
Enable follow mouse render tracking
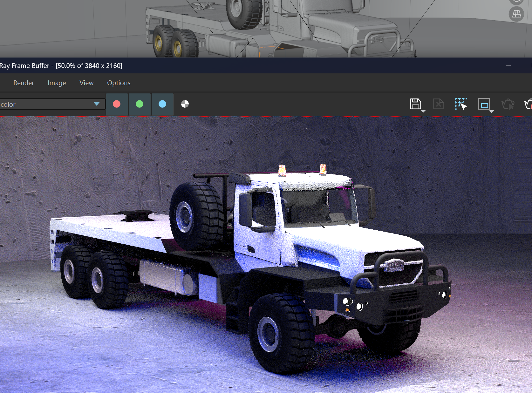tap(461, 104)
